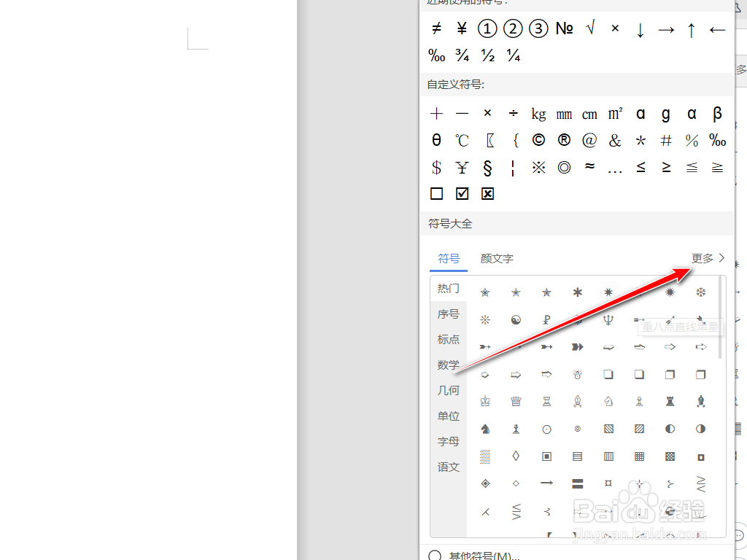747x560 pixels.
Task: Insert the approximately equal ≈ symbol
Action: pos(589,166)
